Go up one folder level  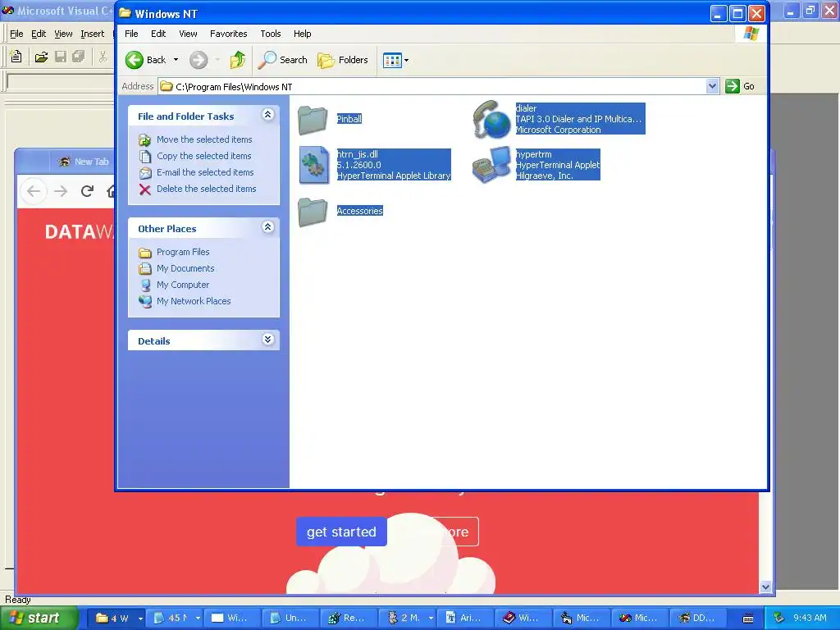238,60
